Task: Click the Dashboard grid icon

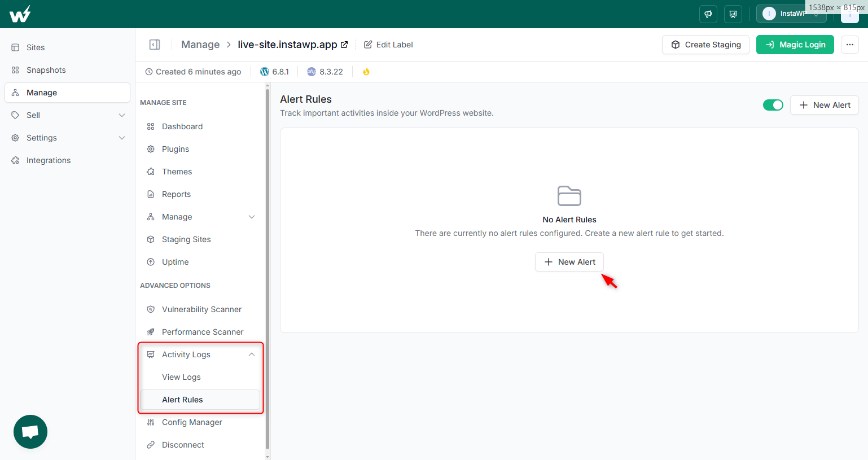Action: 151,126
